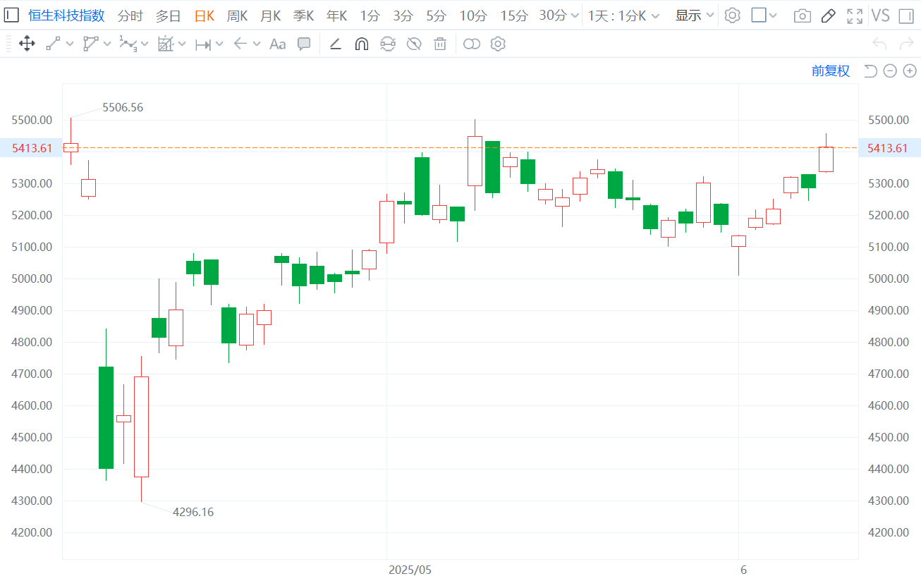921x588 pixels.
Task: Select the 1分 minute period
Action: tap(370, 16)
